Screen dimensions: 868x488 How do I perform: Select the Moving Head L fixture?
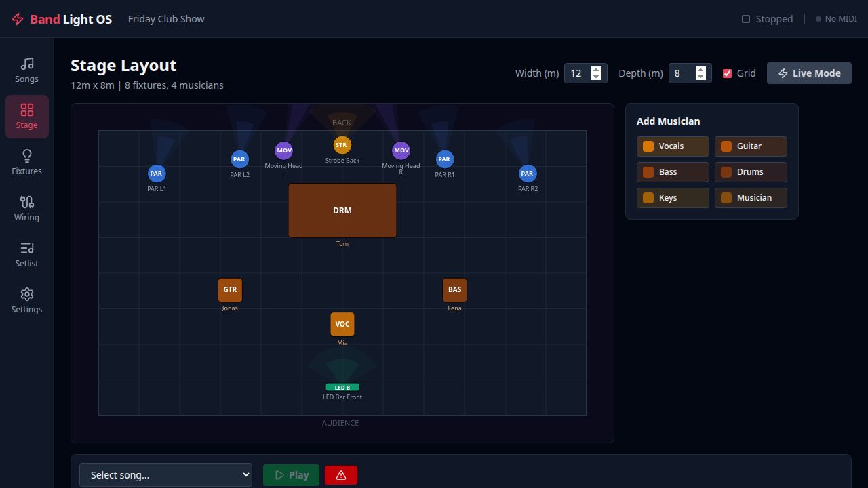pyautogui.click(x=284, y=150)
